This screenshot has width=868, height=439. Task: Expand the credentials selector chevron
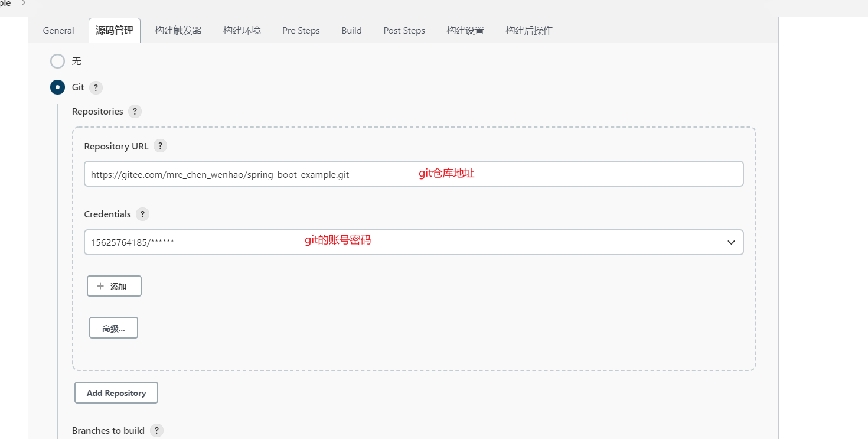click(730, 242)
